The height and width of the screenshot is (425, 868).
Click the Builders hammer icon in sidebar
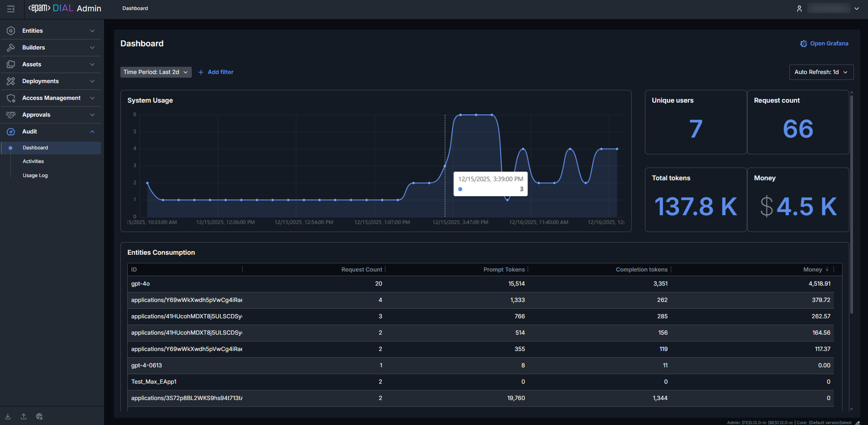coord(11,48)
